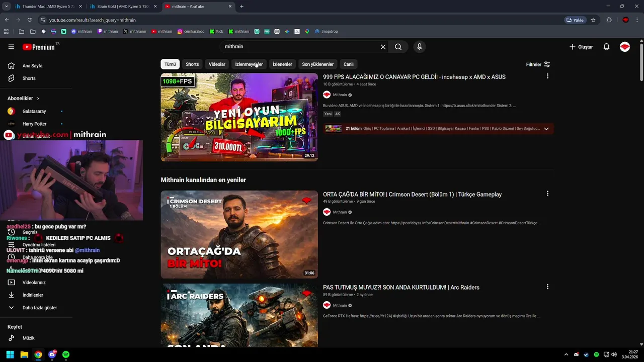
Task: Open options menu for Arc Raiders video
Action: pyautogui.click(x=547, y=287)
